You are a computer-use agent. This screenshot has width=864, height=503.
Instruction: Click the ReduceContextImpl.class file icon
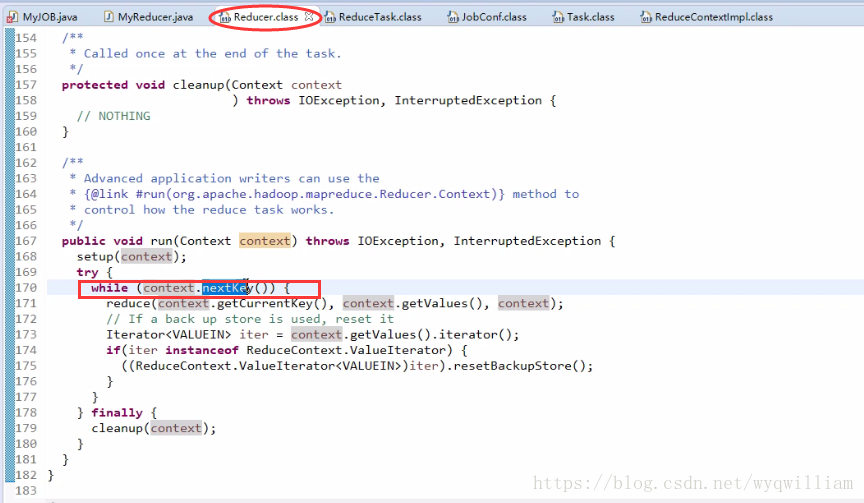coord(646,18)
